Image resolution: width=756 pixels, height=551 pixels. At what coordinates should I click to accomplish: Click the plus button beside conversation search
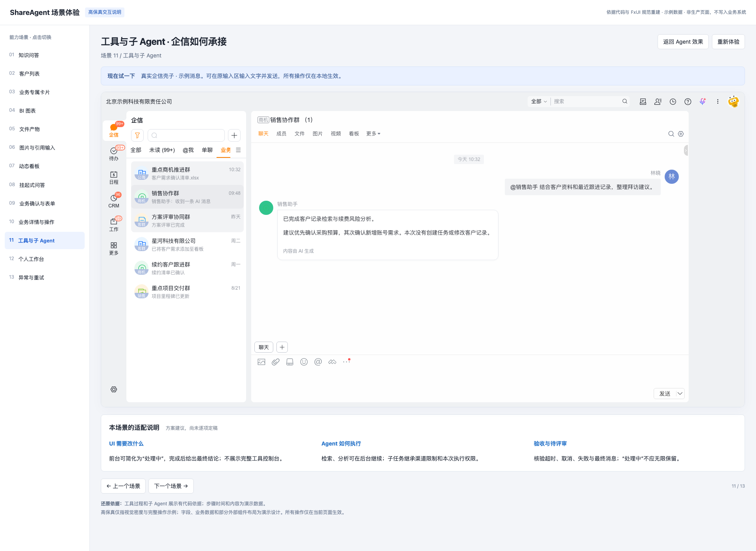point(234,135)
